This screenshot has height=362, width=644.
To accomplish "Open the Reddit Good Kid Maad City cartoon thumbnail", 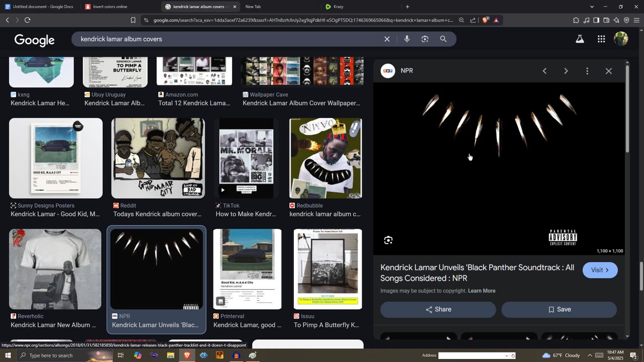I will (x=158, y=158).
